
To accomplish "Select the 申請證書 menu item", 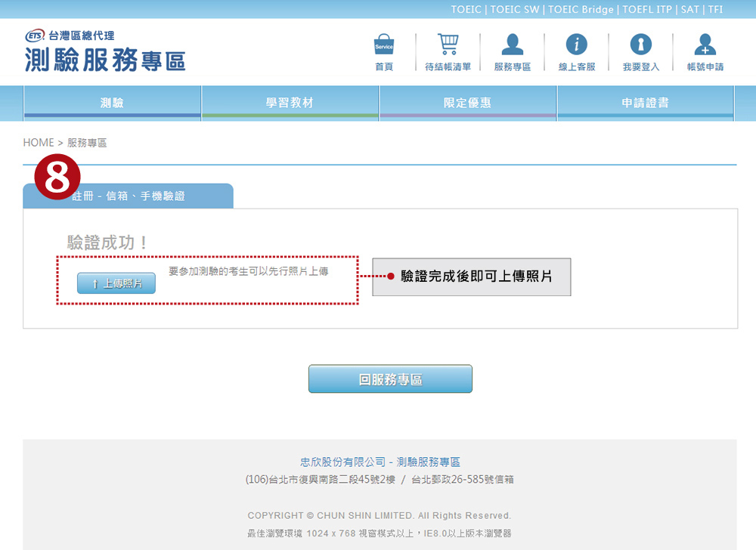I will (645, 103).
